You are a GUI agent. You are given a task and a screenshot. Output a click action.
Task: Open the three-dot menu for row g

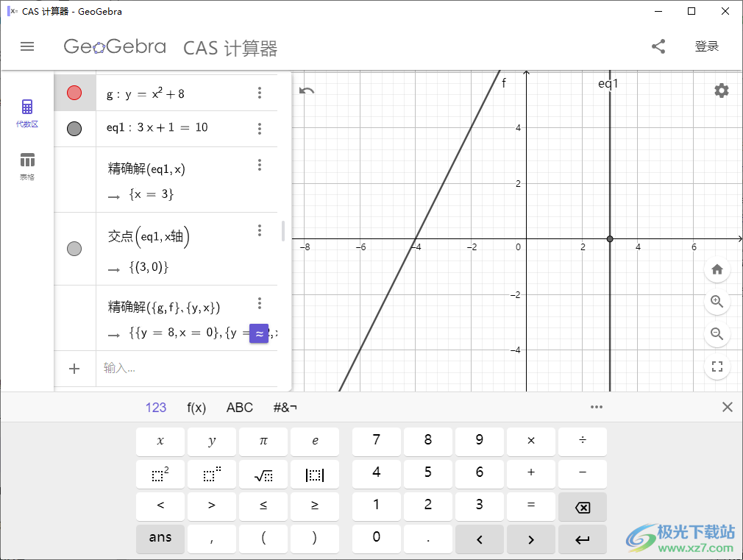260,92
